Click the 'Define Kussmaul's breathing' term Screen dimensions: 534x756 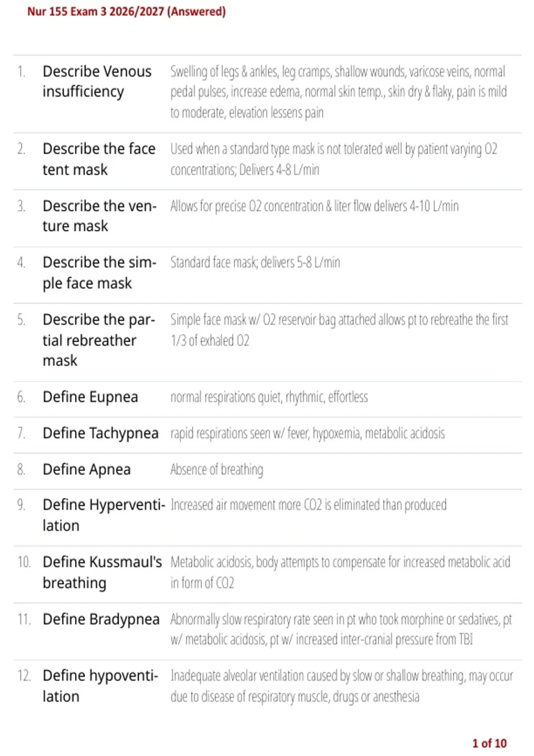102,572
